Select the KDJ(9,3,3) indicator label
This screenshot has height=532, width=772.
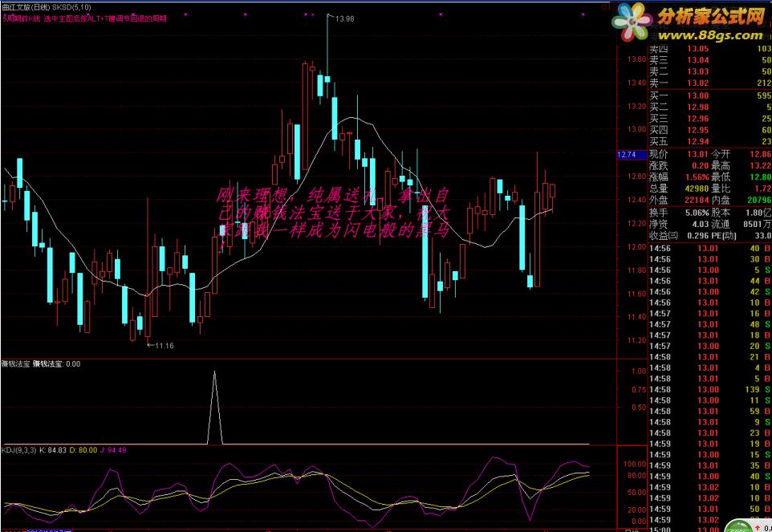(18, 450)
